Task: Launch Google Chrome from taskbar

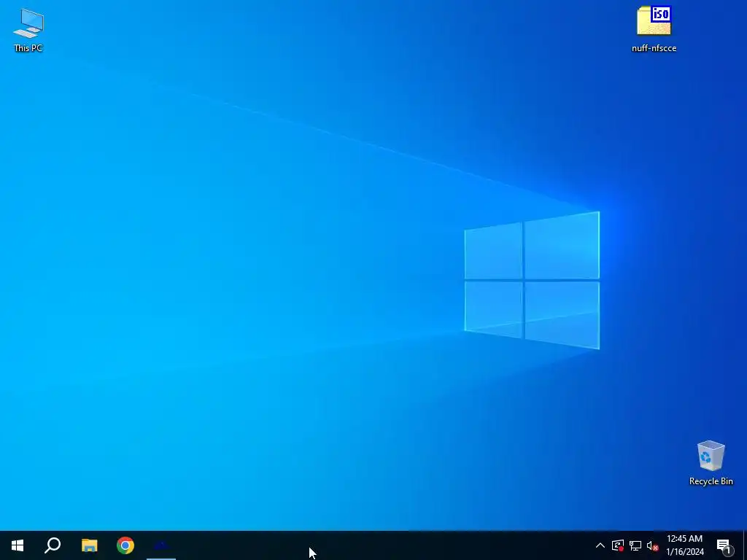Action: click(125, 545)
